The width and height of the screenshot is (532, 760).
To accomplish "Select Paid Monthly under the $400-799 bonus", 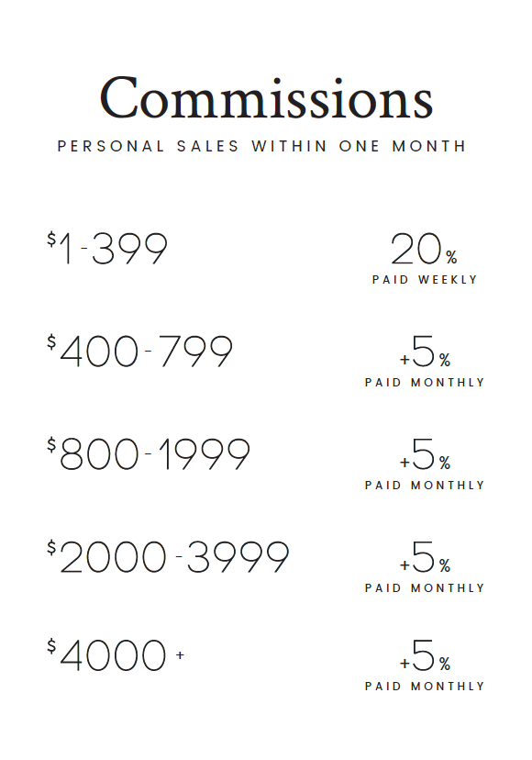I will pyautogui.click(x=425, y=383).
